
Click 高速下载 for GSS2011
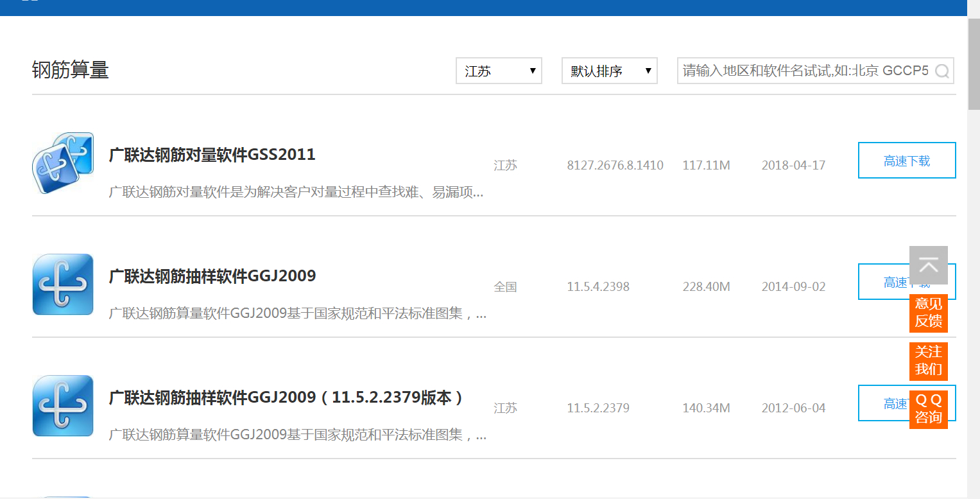point(907,161)
